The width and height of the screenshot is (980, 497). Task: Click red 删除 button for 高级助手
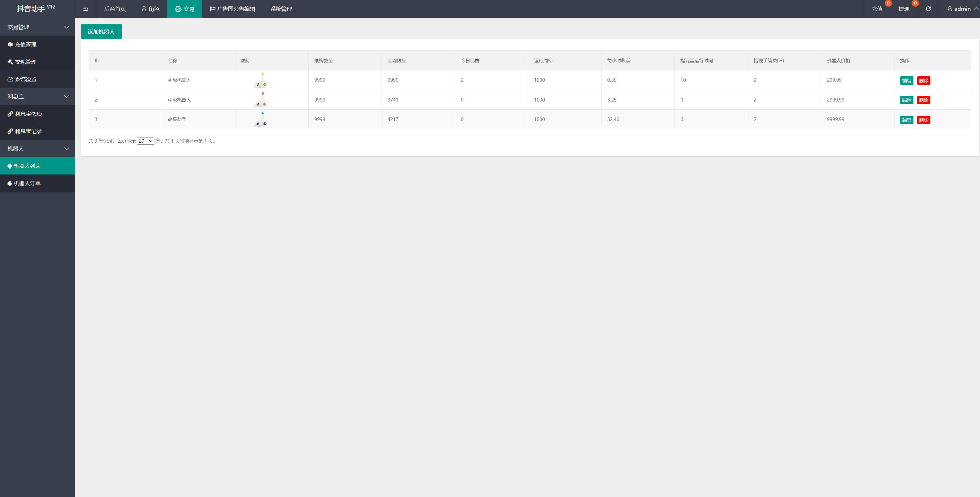[923, 120]
